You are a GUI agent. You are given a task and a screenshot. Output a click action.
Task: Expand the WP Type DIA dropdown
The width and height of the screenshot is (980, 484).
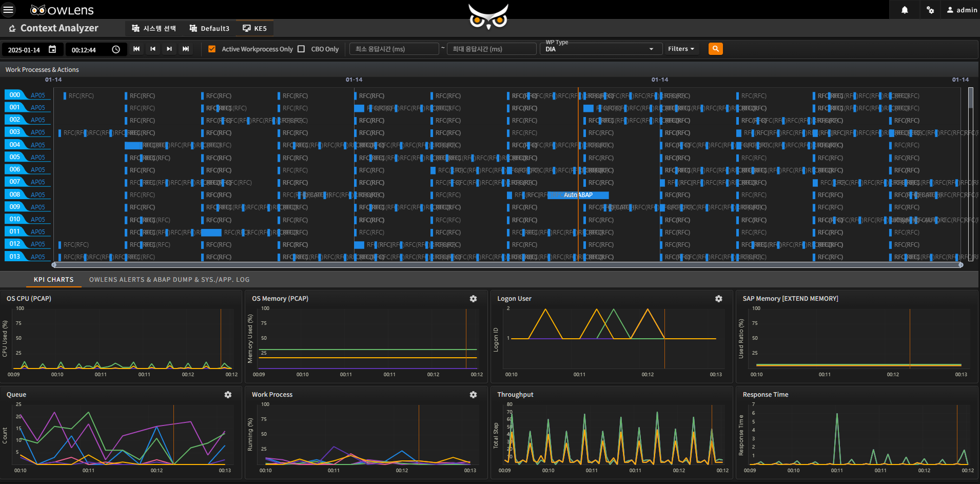tap(600, 49)
